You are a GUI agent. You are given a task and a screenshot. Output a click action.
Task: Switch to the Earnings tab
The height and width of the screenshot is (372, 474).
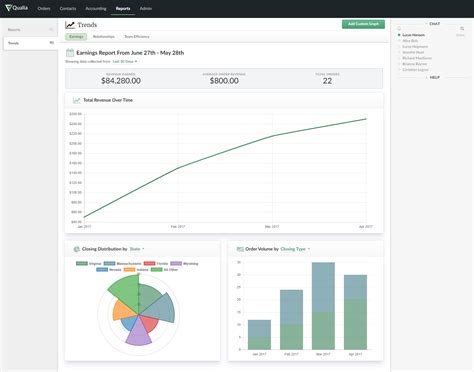coord(76,37)
